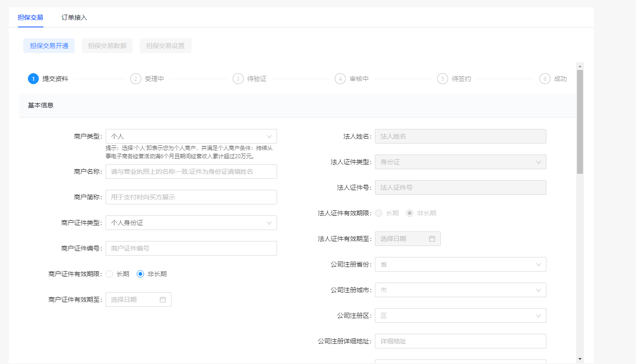Switch to the 担保交易 tab
The width and height of the screenshot is (636, 364).
[31, 17]
